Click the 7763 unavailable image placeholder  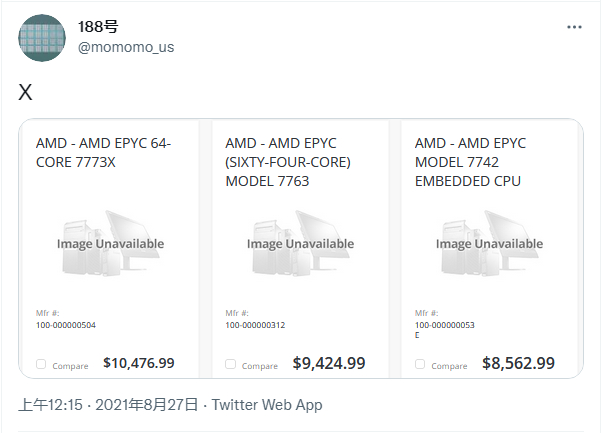(x=300, y=243)
